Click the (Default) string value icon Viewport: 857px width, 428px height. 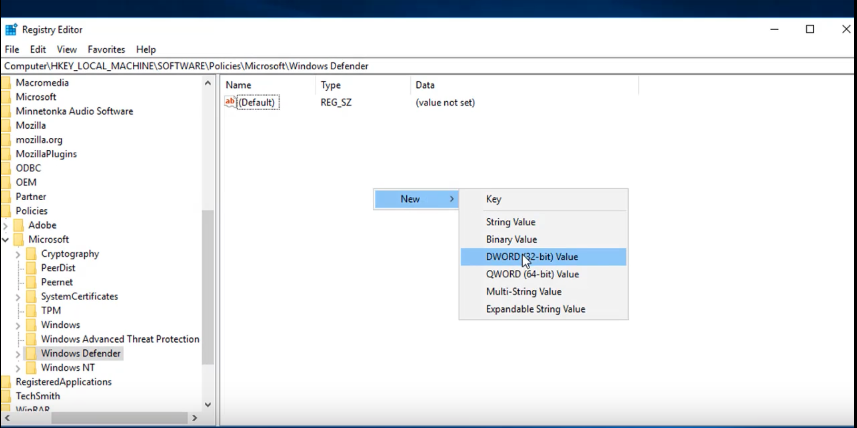pyautogui.click(x=231, y=102)
